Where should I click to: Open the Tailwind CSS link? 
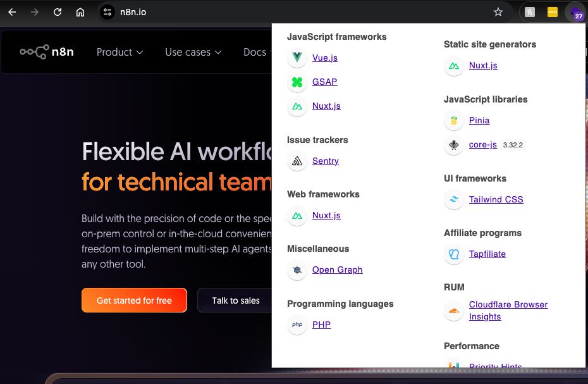[496, 199]
